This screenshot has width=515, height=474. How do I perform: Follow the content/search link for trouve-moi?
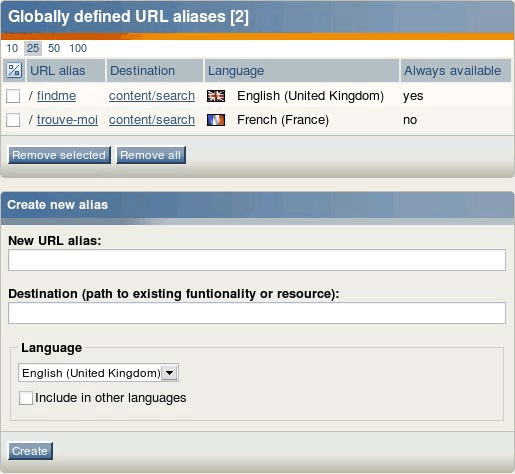pos(152,120)
